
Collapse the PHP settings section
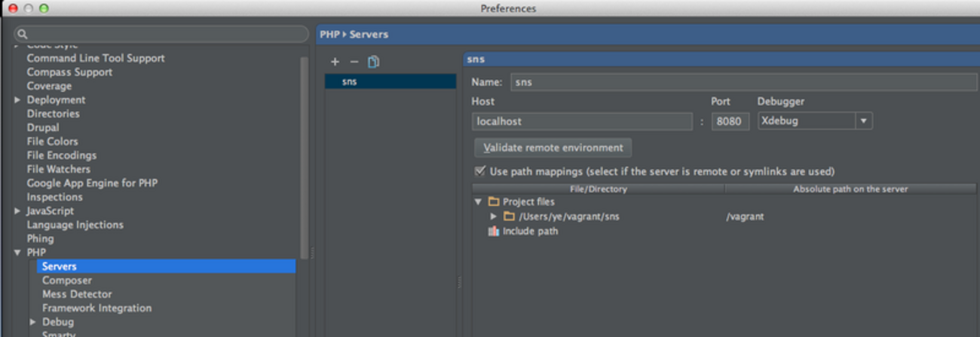pyautogui.click(x=17, y=253)
